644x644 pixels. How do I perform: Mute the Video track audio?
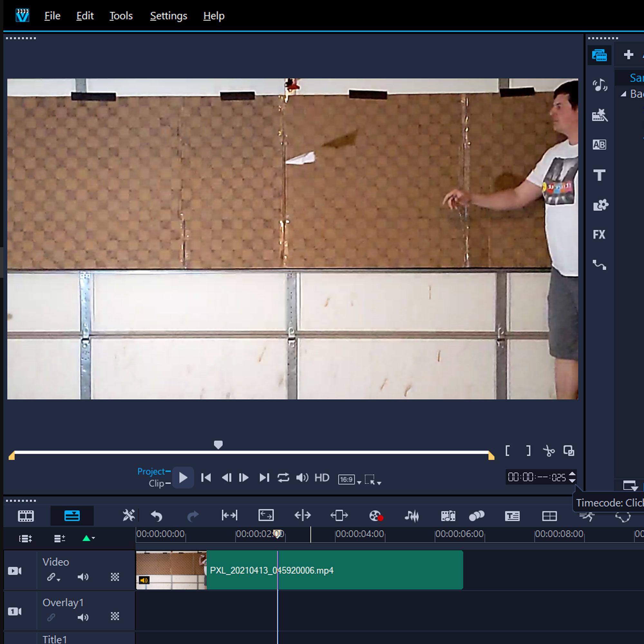[83, 577]
